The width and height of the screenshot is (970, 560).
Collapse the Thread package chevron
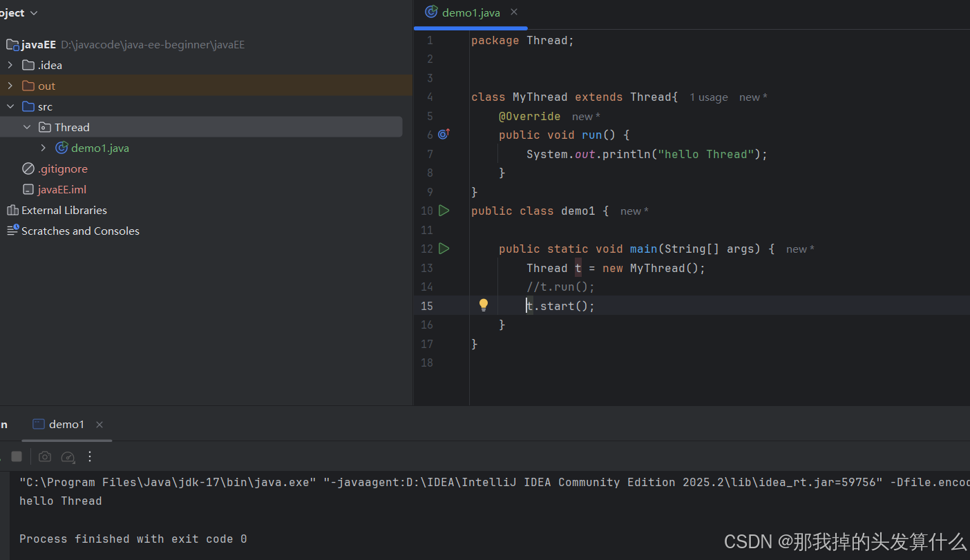click(27, 127)
